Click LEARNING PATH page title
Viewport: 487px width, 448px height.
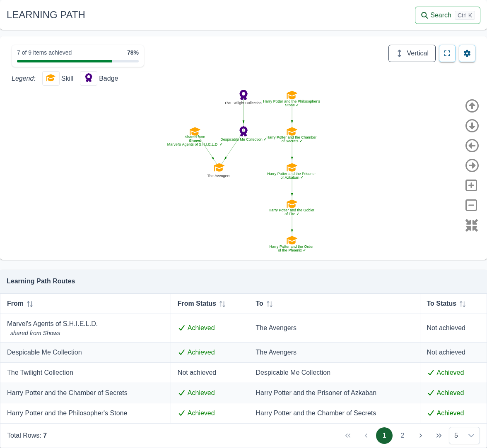point(46,15)
